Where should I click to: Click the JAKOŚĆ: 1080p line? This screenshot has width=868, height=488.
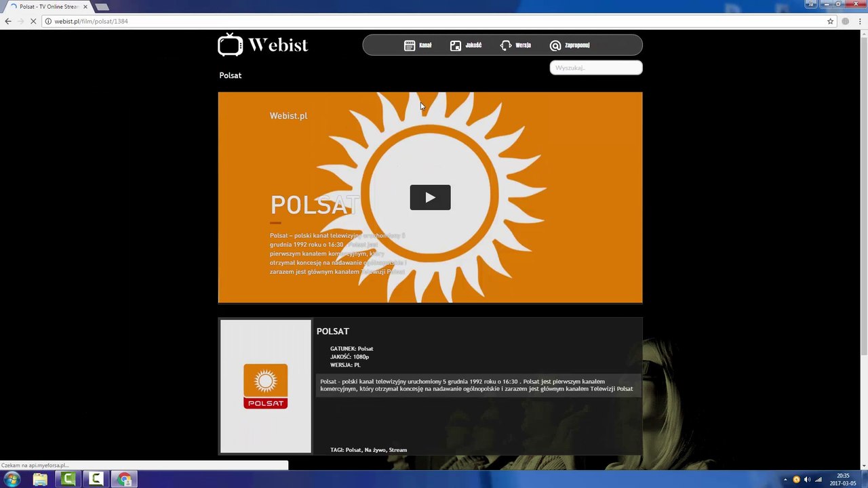click(350, 357)
